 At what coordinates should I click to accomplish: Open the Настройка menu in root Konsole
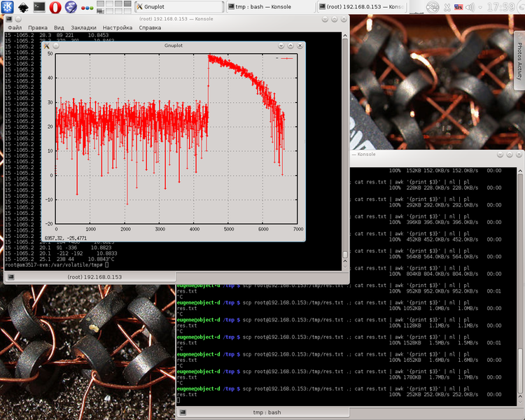coord(117,27)
